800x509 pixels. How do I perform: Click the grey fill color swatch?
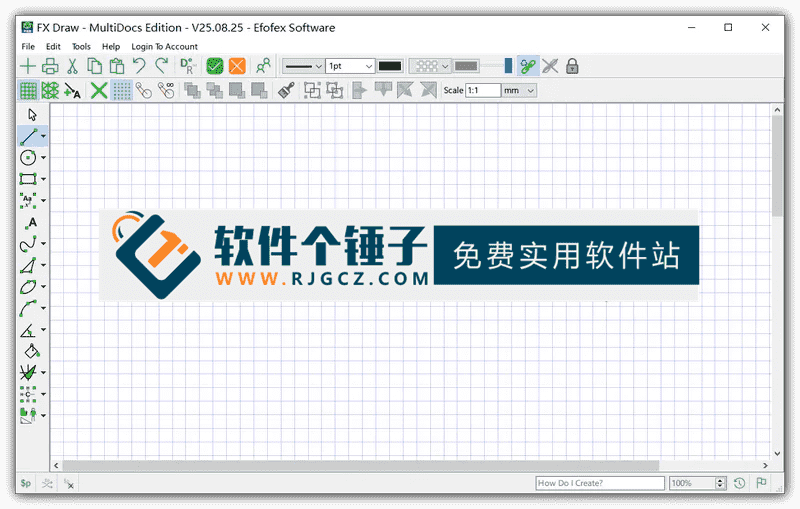tap(466, 66)
